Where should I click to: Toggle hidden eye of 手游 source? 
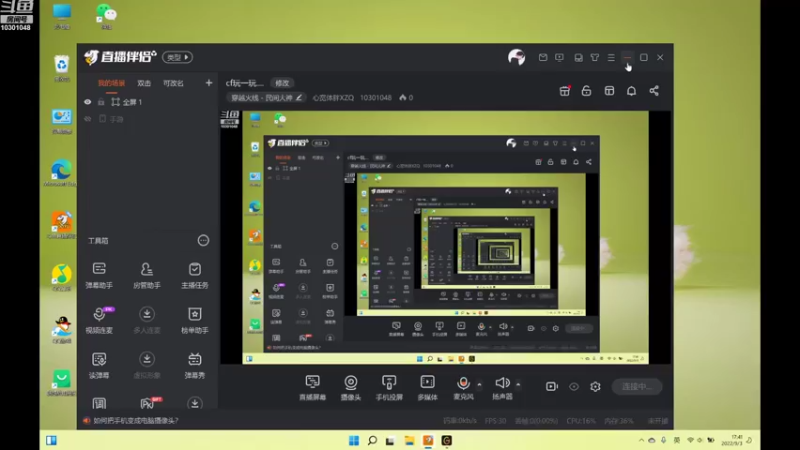pos(88,119)
